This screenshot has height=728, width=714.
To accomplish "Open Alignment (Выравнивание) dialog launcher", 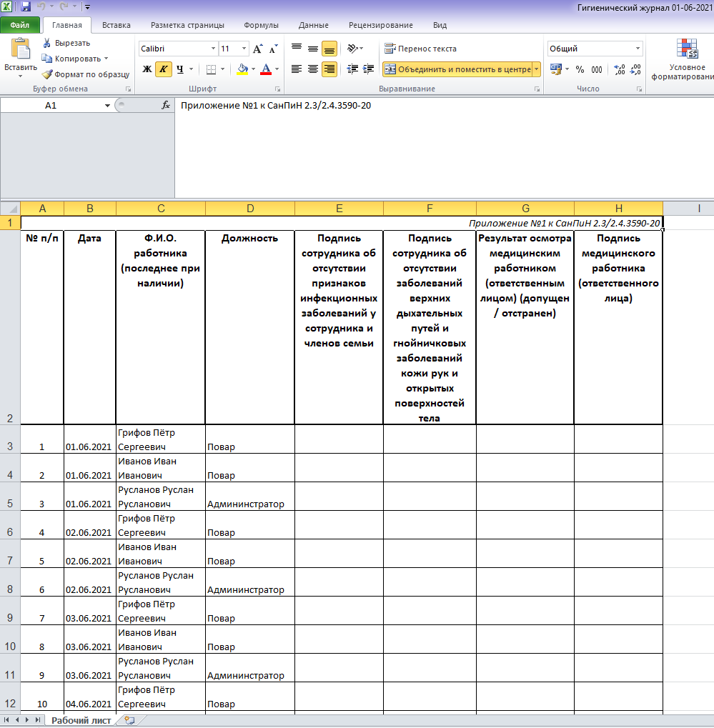I will point(537,89).
